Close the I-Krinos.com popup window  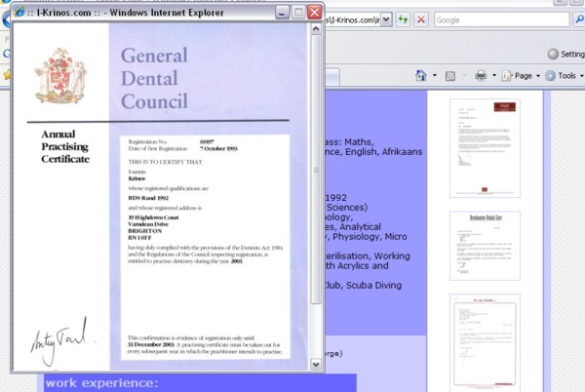click(315, 13)
